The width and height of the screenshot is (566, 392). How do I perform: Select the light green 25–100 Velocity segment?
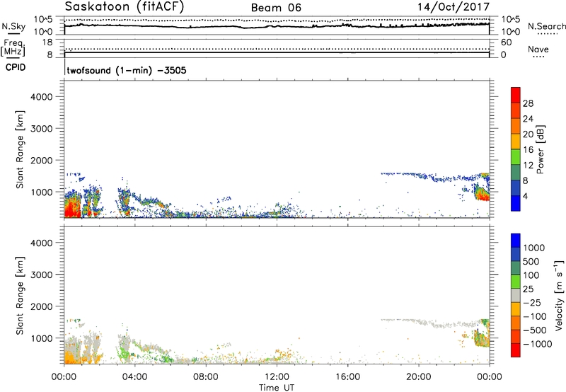click(516, 282)
